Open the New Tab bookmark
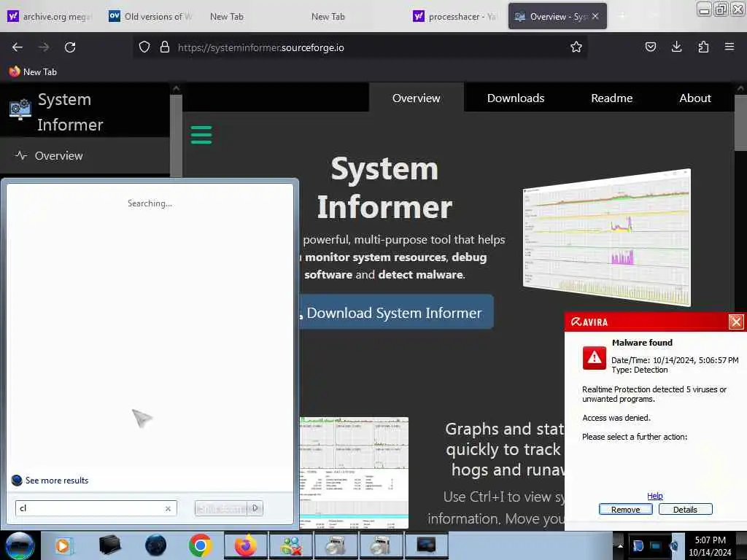 tap(33, 72)
